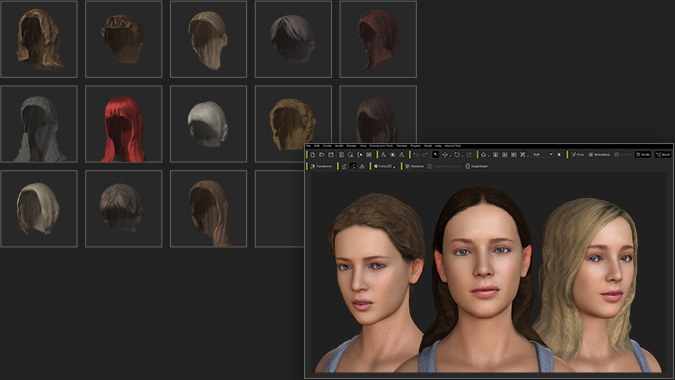Click the highlighted green mesh tool icon
Image resolution: width=675 pixels, height=380 pixels.
[x=353, y=166]
